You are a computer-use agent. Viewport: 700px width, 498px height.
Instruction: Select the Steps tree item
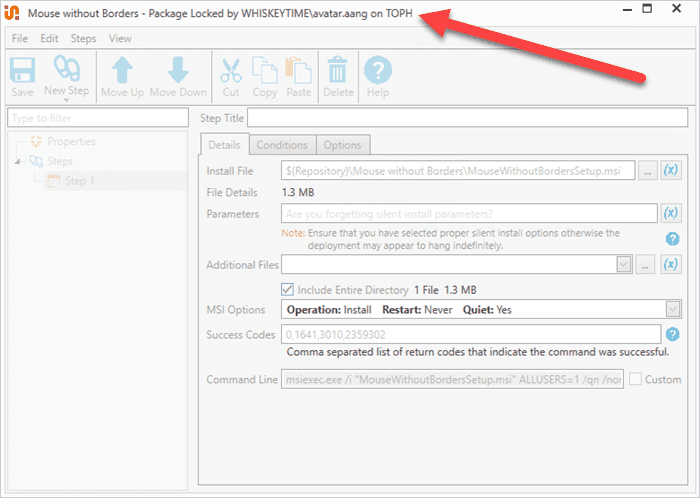point(60,161)
